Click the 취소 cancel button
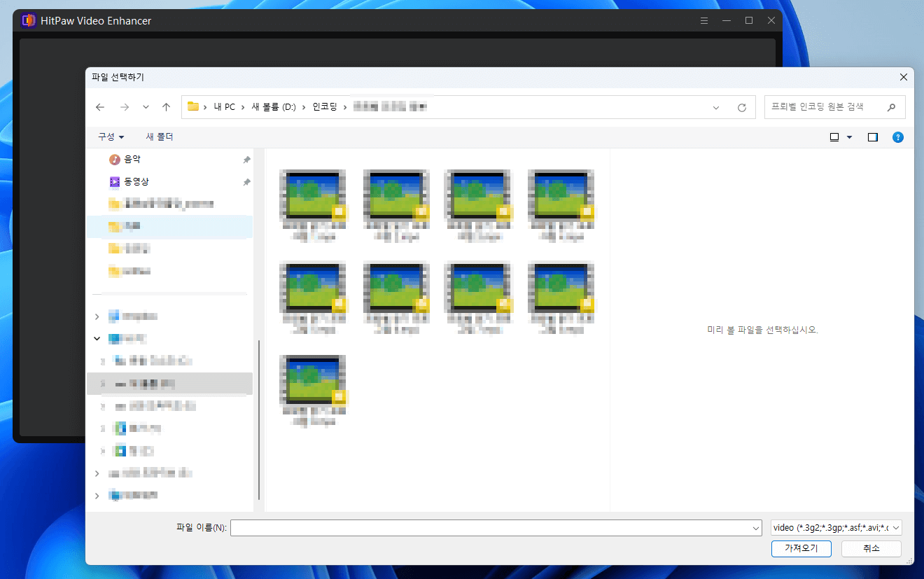The height and width of the screenshot is (579, 924). (x=871, y=548)
